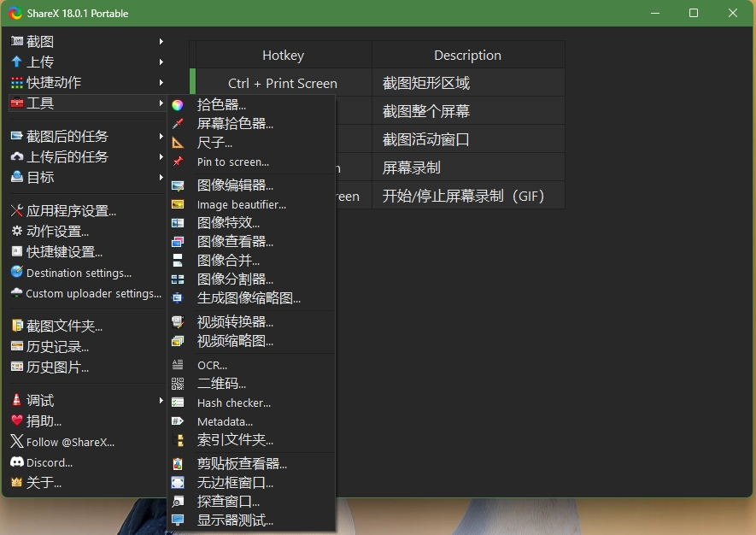Click the pin icon for Pin to screen

point(178,162)
